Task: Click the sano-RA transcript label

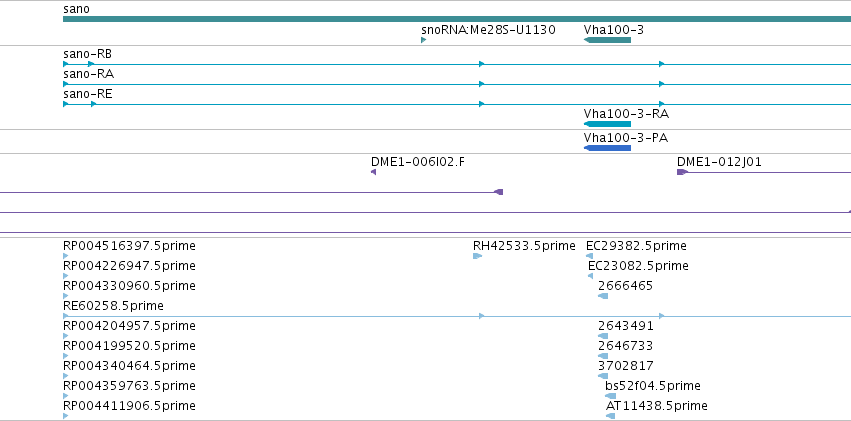Action: pos(88,74)
